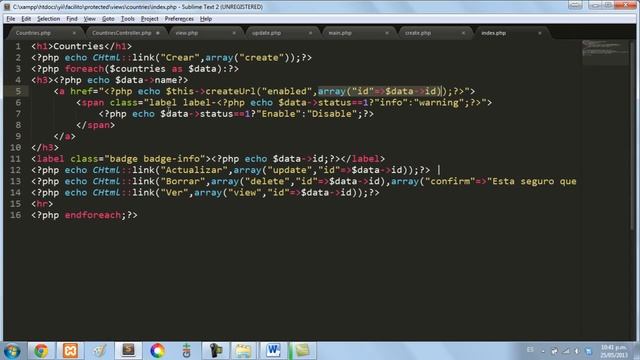
Task: Open XAMPP from the taskbar
Action: point(70,351)
